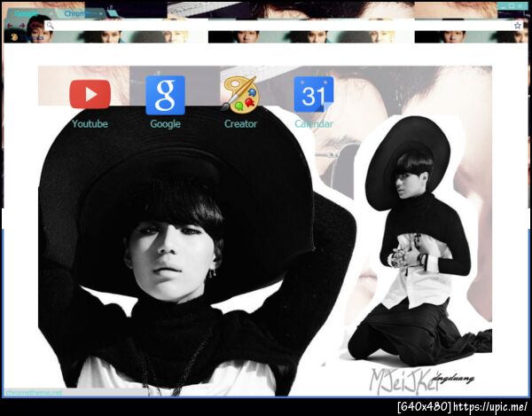This screenshot has width=532, height=416.
Task: Open a new tab with the new-tab button
Action: click(113, 13)
